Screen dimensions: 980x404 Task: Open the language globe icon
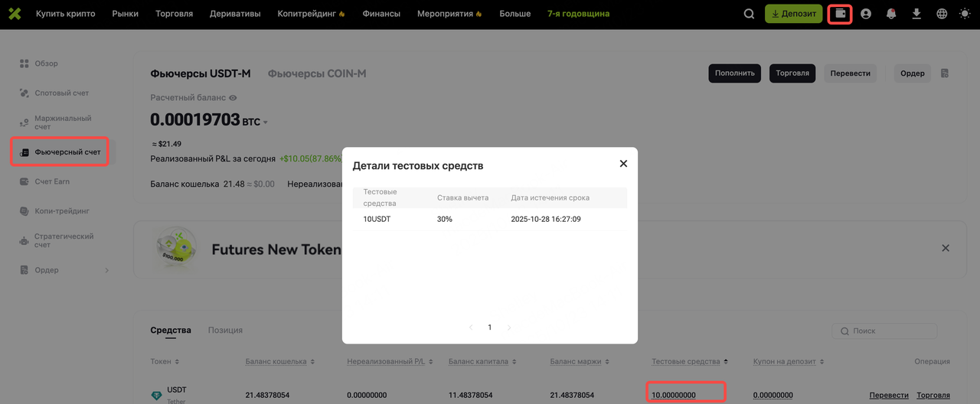[942, 14]
